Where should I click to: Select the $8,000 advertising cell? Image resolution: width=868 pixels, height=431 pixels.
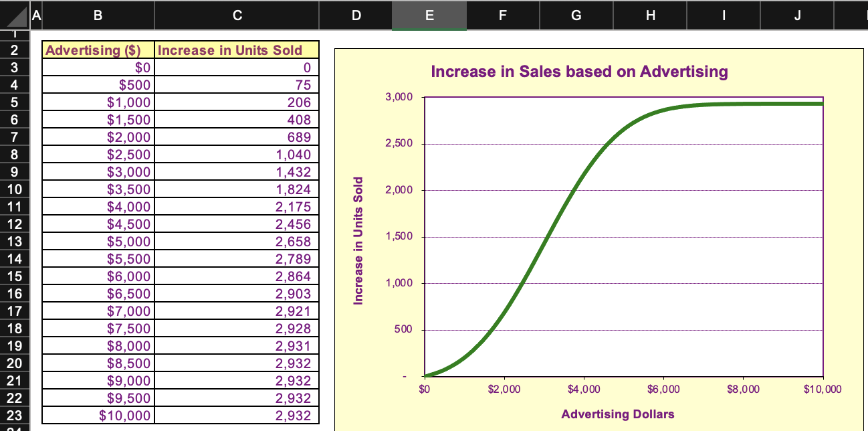click(99, 346)
